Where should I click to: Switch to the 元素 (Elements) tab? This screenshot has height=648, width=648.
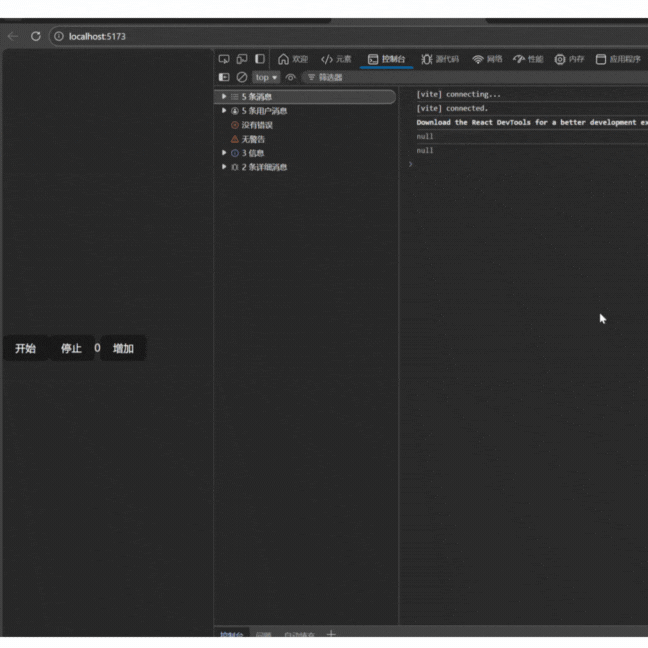(x=336, y=59)
